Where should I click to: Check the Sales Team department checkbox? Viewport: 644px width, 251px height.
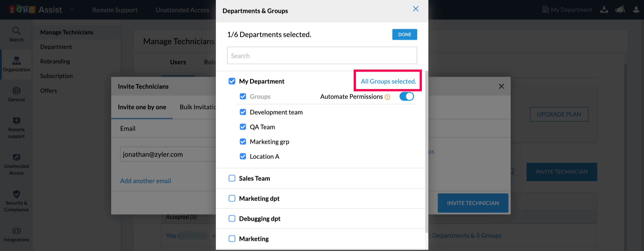pyautogui.click(x=232, y=178)
